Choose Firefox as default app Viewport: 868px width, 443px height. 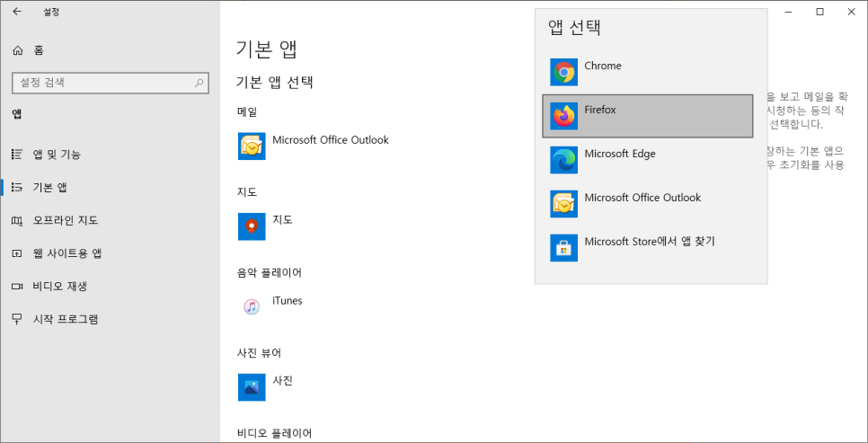click(648, 116)
